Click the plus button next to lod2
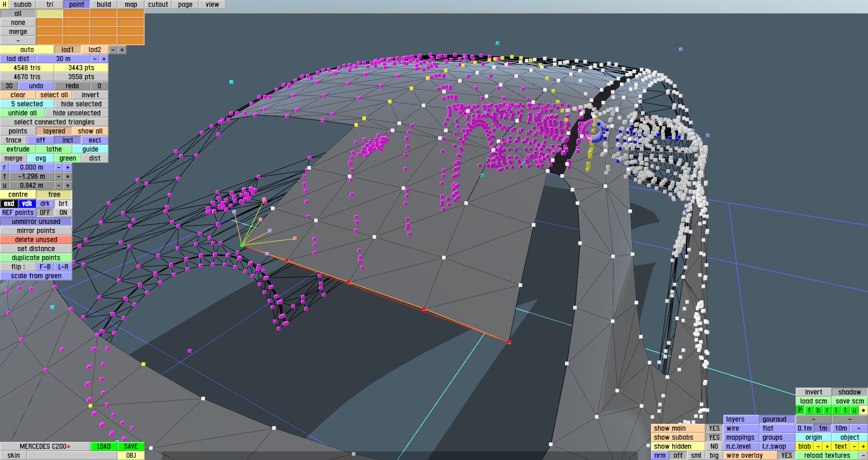This screenshot has height=460, width=868. point(122,50)
